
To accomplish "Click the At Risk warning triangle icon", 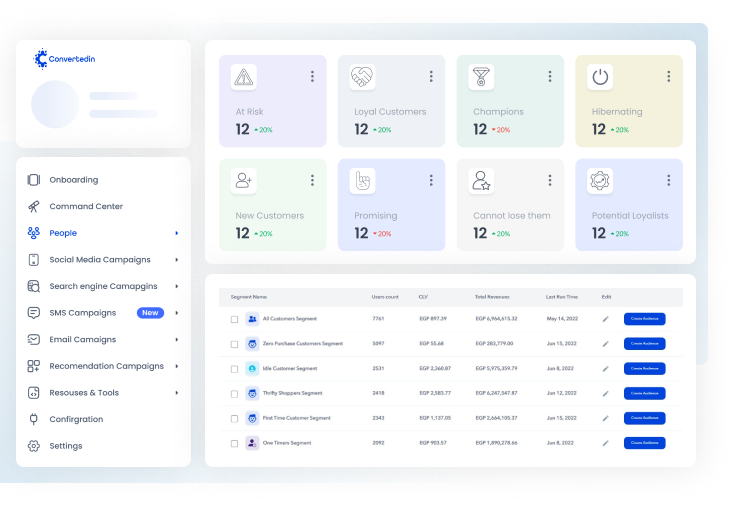I will point(243,77).
